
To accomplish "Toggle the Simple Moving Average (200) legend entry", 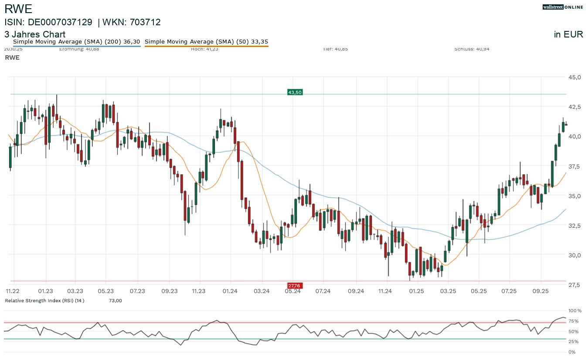I will (x=77, y=42).
